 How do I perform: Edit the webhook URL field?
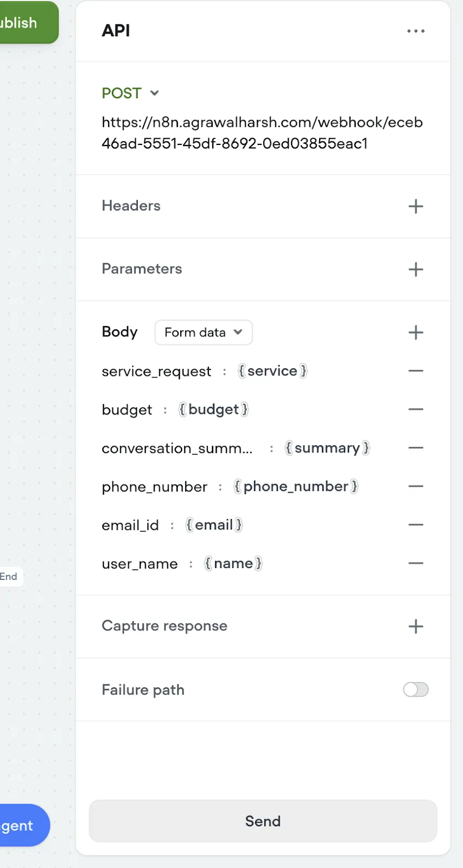tap(263, 133)
